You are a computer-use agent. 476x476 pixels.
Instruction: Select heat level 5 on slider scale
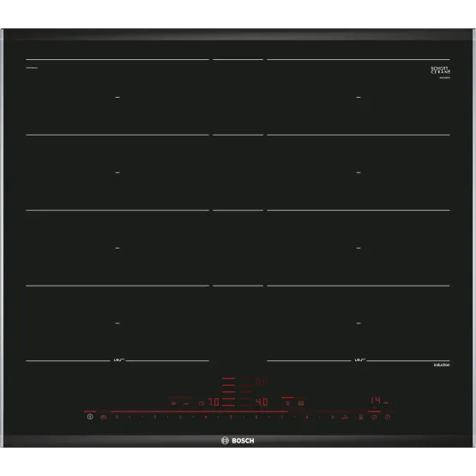231,417
